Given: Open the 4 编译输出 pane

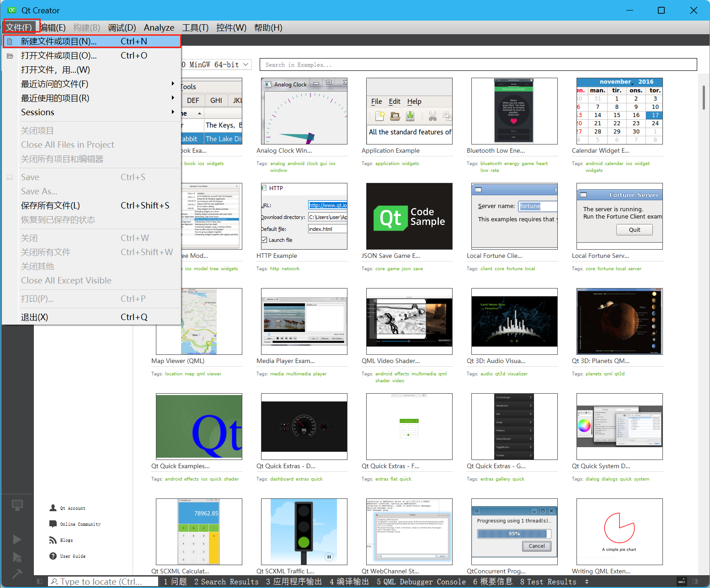Looking at the screenshot, I should 349,582.
